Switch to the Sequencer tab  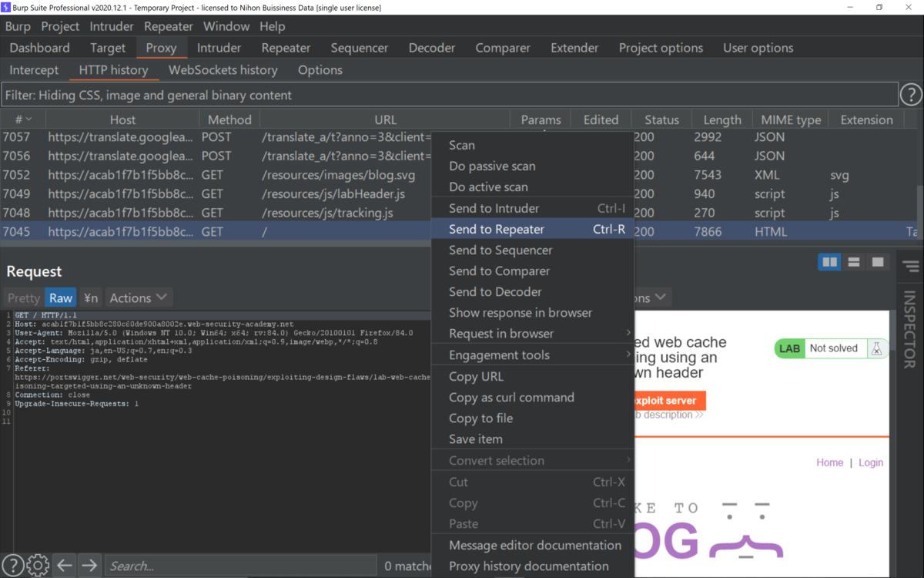pos(360,48)
